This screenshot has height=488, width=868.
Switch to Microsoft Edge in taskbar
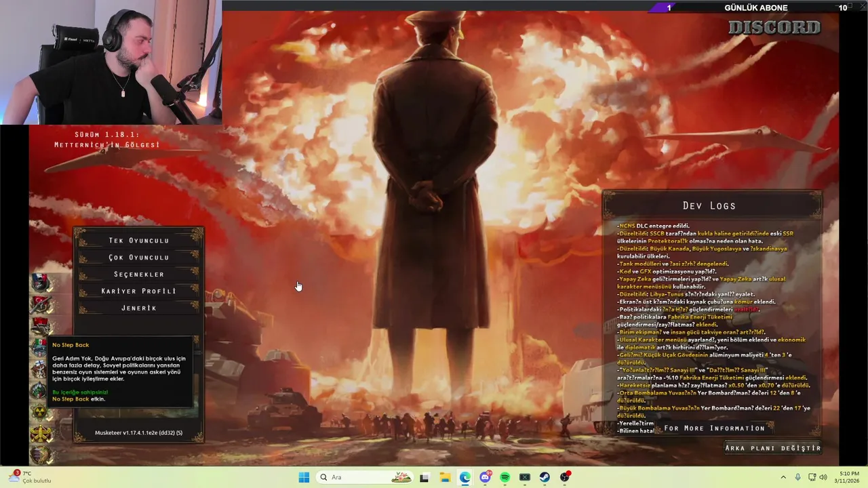coord(465,477)
